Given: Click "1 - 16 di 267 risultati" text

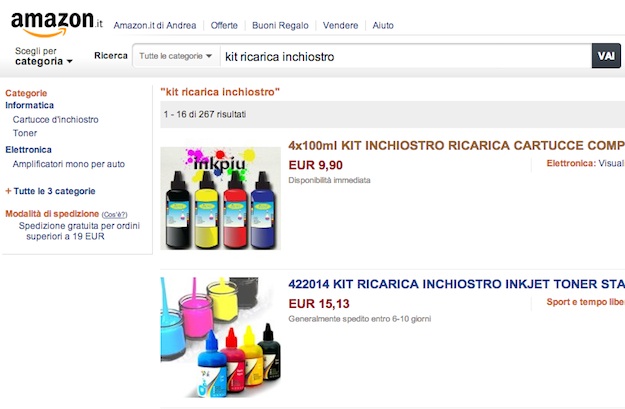Looking at the screenshot, I should [x=205, y=114].
